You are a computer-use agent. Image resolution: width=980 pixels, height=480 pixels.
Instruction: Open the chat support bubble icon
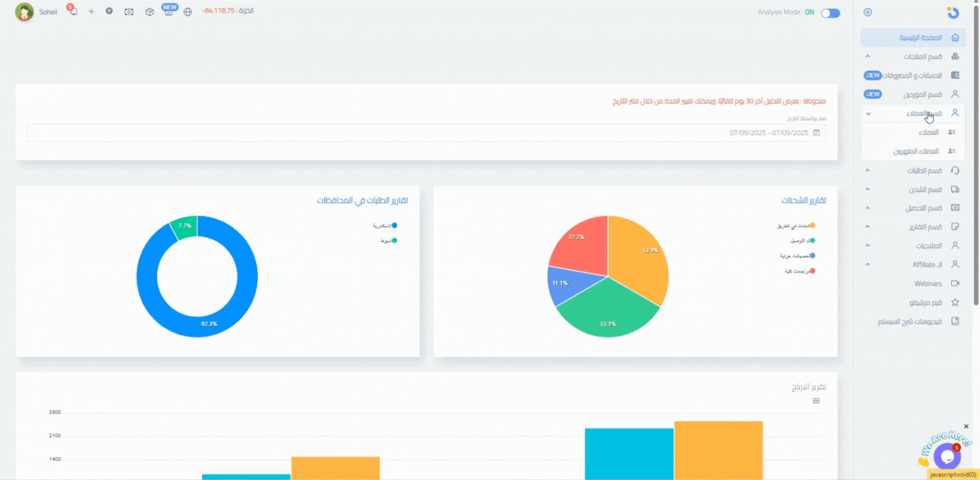pyautogui.click(x=947, y=456)
